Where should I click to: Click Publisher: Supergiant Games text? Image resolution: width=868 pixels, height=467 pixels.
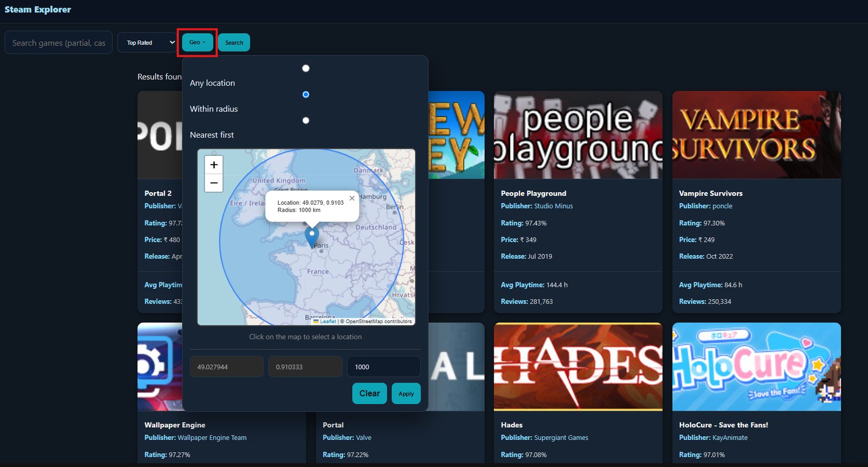pos(544,438)
